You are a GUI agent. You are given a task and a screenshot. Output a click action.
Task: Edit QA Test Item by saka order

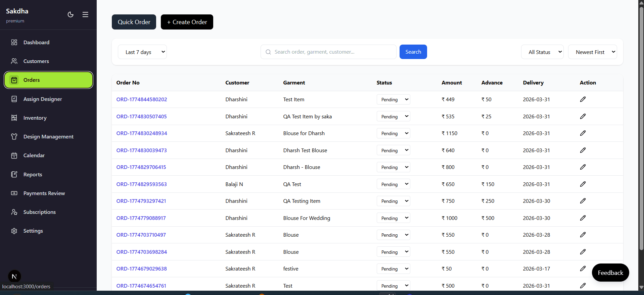[583, 116]
